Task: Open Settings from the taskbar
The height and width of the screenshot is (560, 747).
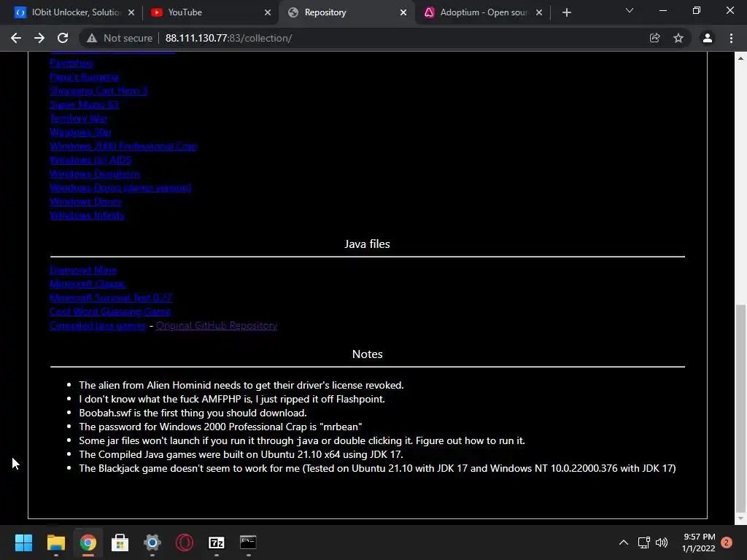Action: pyautogui.click(x=152, y=542)
